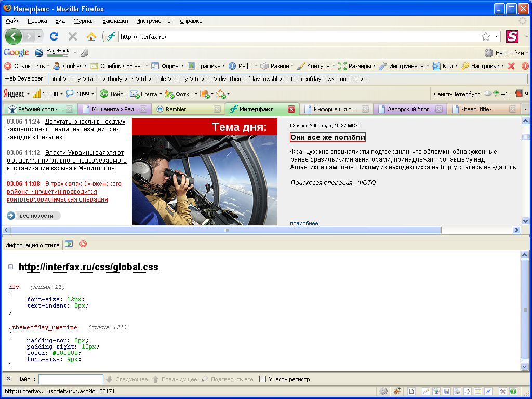Click the Yandex logo in the Yandex bar
Viewport: 532px width, 399px height.
(14, 94)
